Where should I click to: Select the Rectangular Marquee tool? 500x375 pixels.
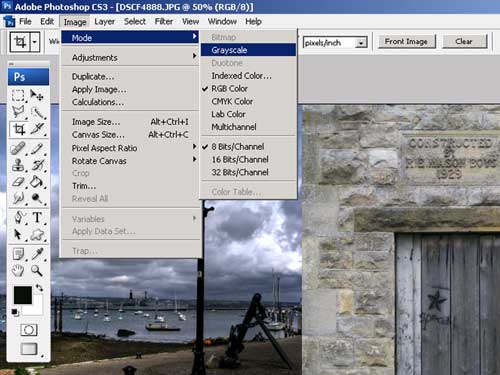tap(18, 95)
